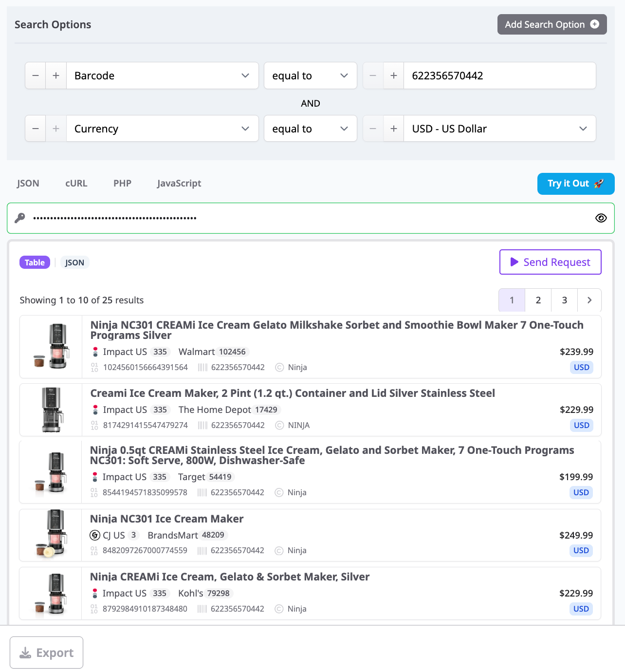Click minus button beside barcode value input

tap(373, 75)
